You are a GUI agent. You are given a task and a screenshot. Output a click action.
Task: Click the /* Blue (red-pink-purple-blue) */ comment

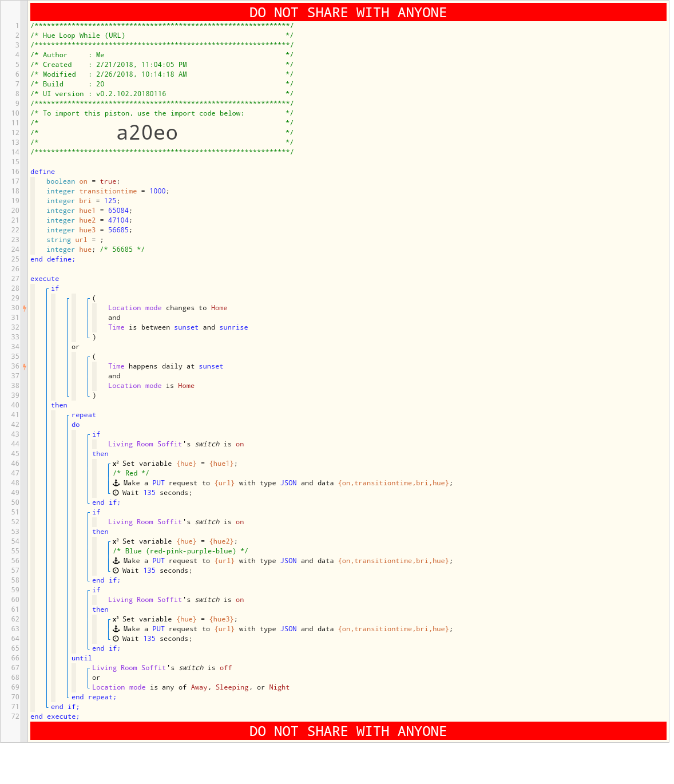(180, 551)
